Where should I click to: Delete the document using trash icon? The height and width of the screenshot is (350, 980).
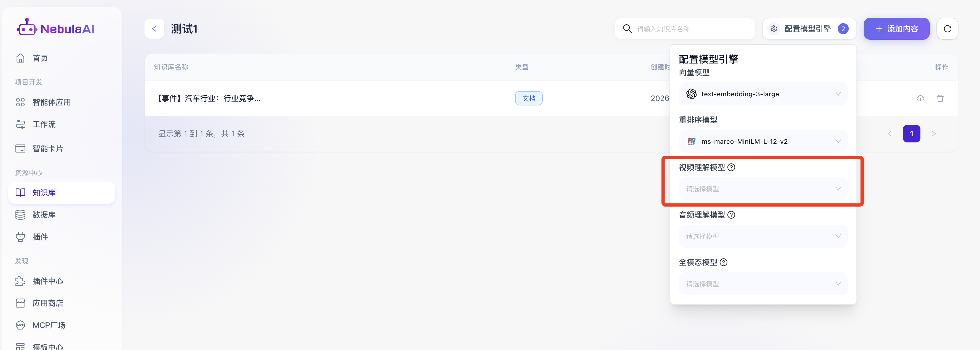coord(940,98)
